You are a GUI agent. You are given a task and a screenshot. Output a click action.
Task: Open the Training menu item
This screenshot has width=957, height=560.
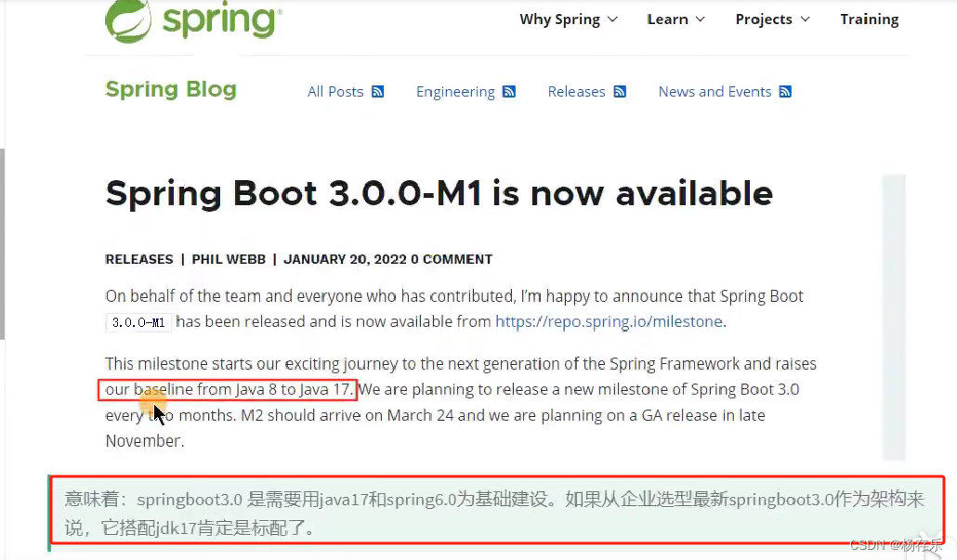pyautogui.click(x=869, y=20)
